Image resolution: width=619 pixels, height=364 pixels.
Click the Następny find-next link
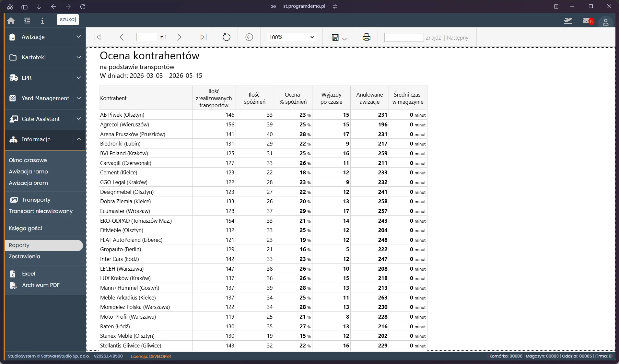458,38
